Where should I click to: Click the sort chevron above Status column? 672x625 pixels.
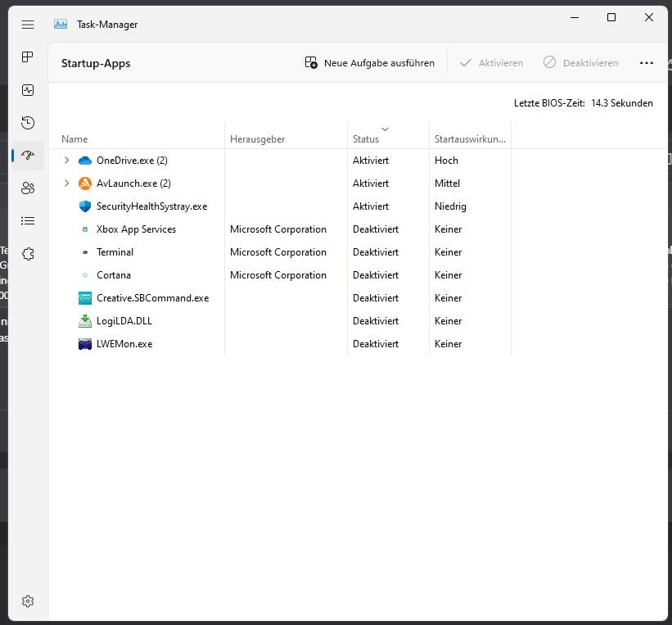385,129
